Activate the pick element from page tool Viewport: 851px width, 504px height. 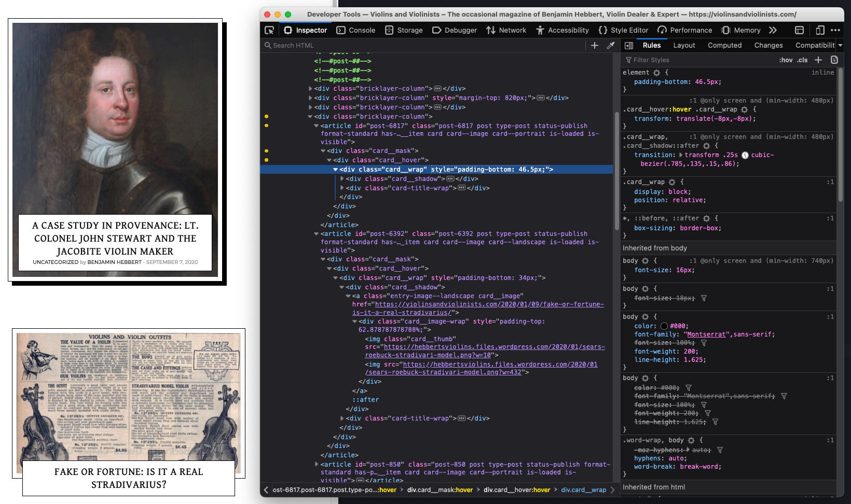269,30
